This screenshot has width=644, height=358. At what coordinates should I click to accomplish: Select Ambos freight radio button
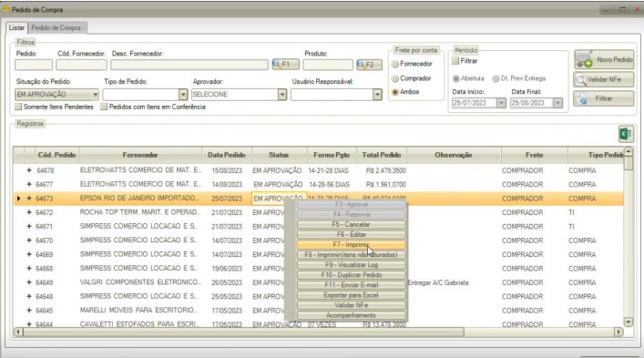(395, 92)
